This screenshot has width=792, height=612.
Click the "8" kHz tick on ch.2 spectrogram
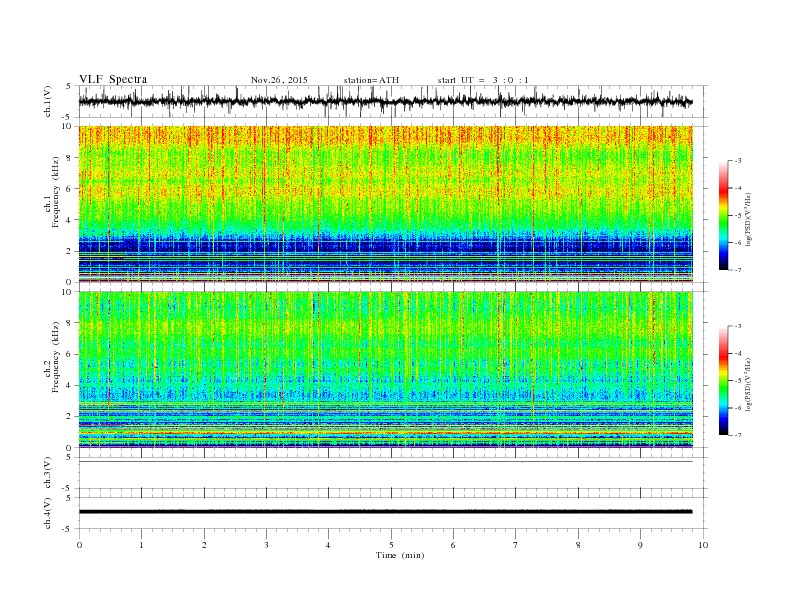70,323
